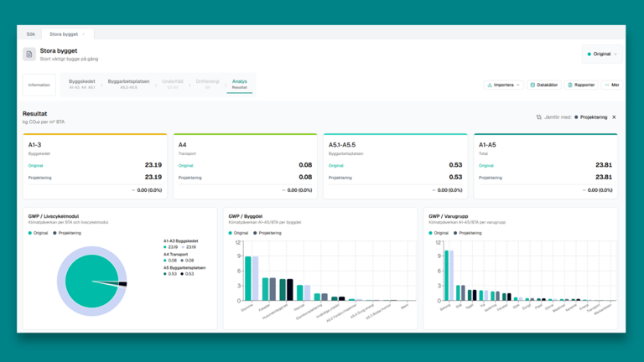Click the Rapporter document icon
Viewport: 644px width, 362px height.
tap(570, 85)
